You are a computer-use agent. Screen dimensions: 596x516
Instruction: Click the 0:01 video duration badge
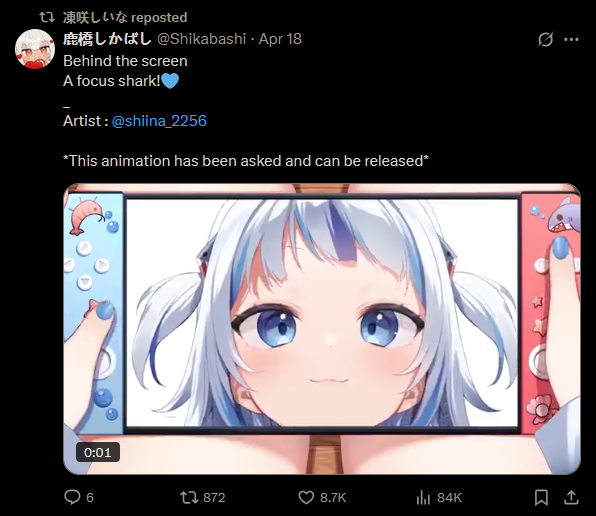tap(98, 452)
